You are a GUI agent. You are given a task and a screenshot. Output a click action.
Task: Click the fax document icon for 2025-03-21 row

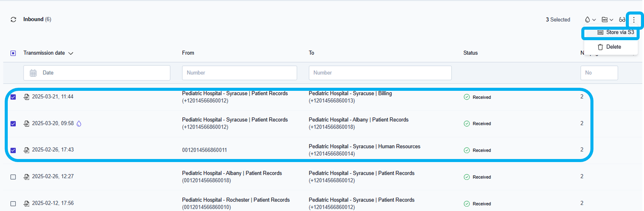(x=26, y=97)
